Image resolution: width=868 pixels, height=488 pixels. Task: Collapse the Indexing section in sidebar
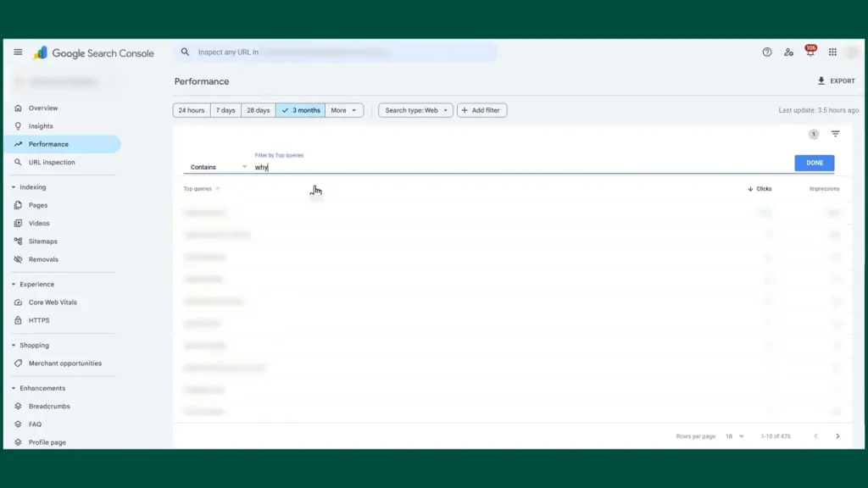pyautogui.click(x=14, y=187)
